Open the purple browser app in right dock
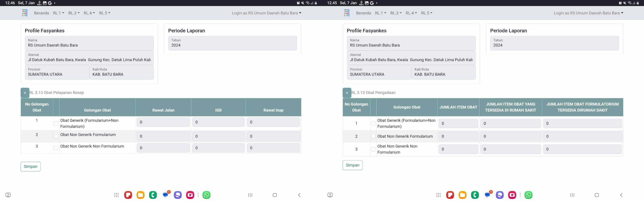The image size is (644, 201). point(500,195)
